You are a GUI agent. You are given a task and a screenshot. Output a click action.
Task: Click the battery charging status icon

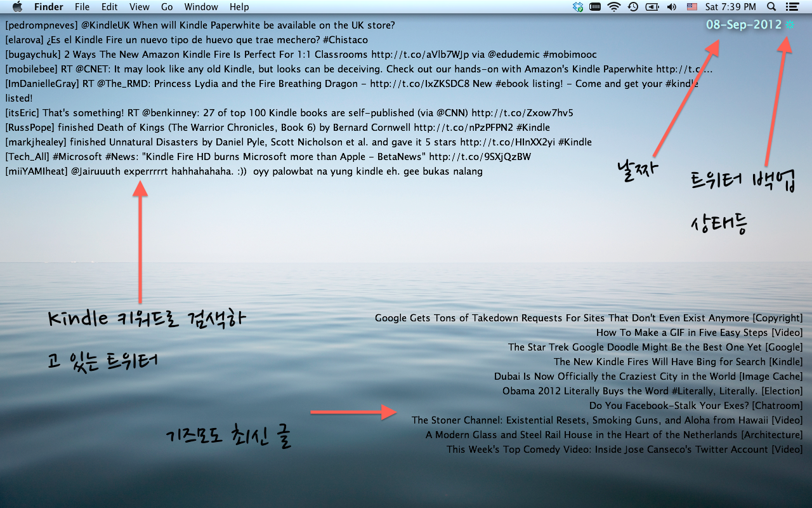(652, 7)
